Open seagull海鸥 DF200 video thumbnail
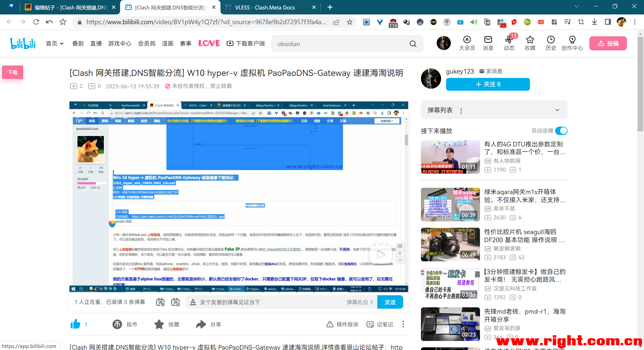 point(450,245)
